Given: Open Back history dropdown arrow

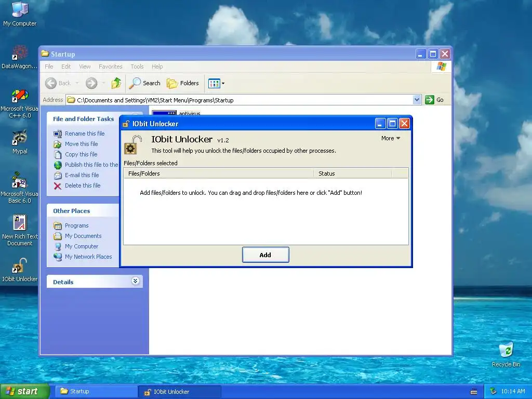Looking at the screenshot, I should pyautogui.click(x=77, y=83).
